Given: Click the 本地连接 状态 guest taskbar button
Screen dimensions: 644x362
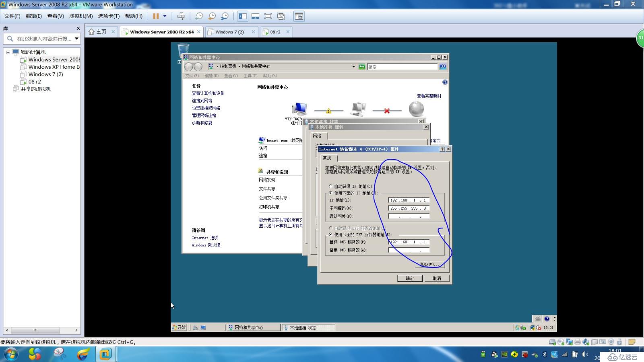Looking at the screenshot, I should coord(308,328).
